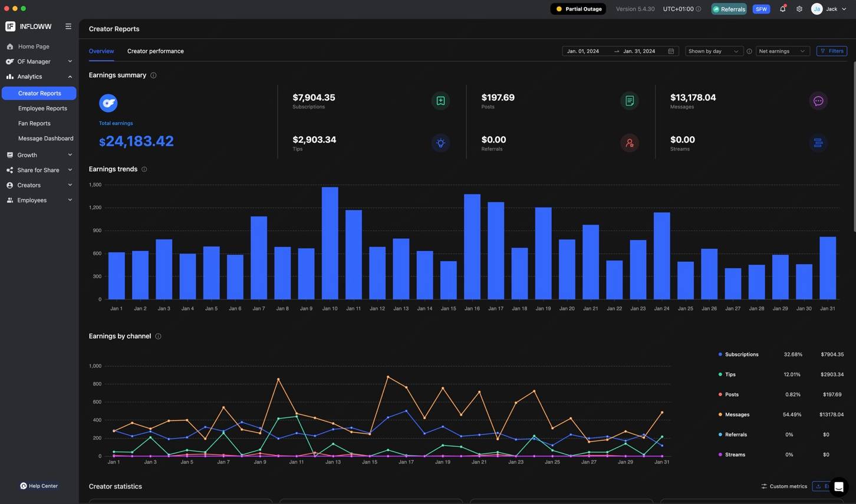Screen dimensions: 856x504
Task: Expand the Share for Share menu
Action: [x=39, y=170]
